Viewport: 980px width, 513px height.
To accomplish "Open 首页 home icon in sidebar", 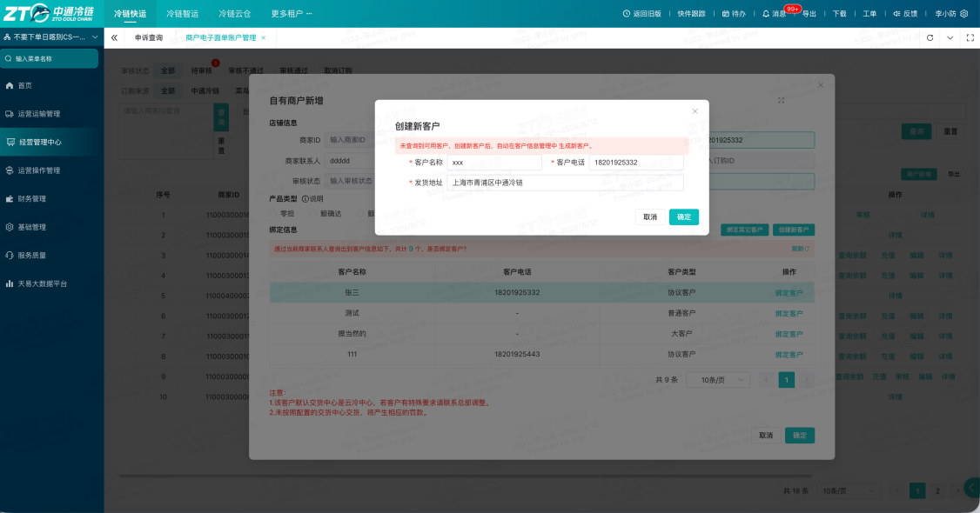I will 10,85.
